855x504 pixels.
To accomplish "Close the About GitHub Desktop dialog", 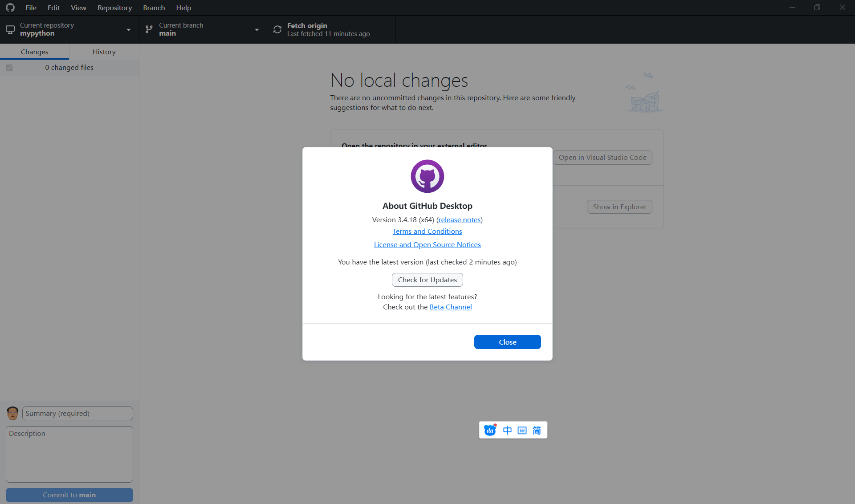I will 508,342.
